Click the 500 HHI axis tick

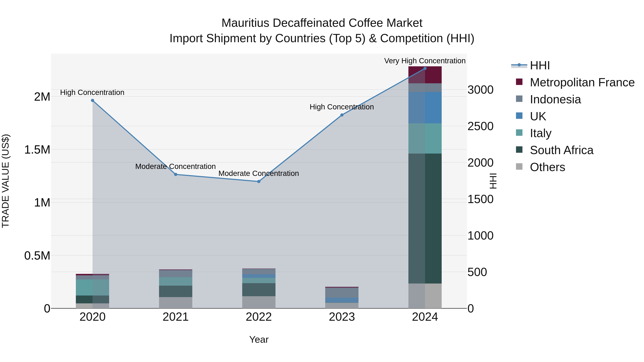tap(477, 272)
